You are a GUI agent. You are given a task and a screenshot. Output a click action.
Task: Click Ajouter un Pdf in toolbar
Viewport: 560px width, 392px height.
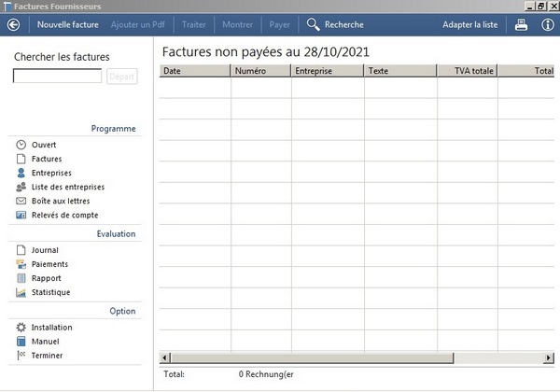138,24
